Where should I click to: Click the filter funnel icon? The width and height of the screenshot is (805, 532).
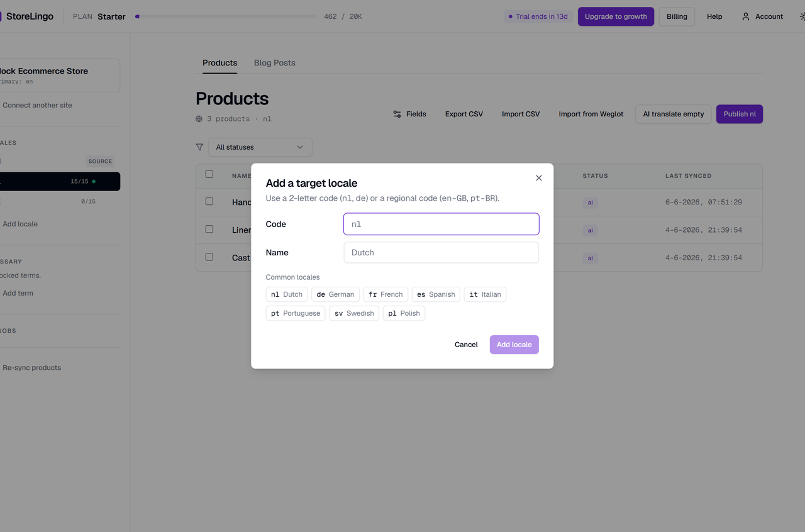199,147
